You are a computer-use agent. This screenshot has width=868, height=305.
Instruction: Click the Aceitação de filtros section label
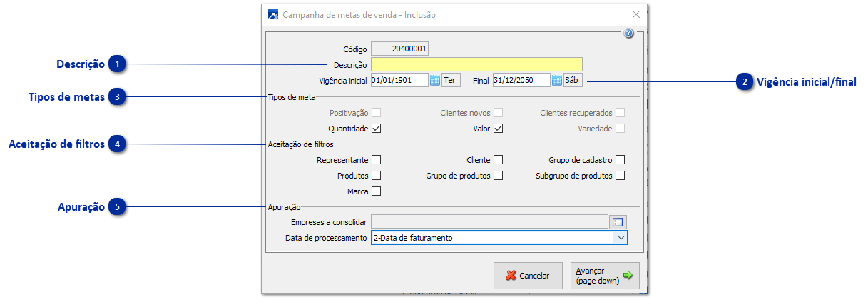pos(301,144)
